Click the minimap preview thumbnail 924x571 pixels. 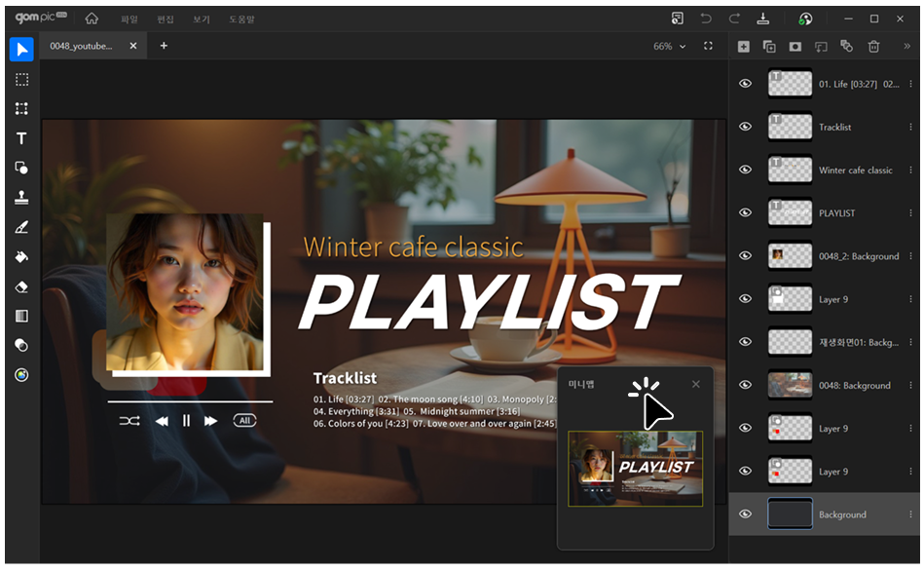click(635, 469)
